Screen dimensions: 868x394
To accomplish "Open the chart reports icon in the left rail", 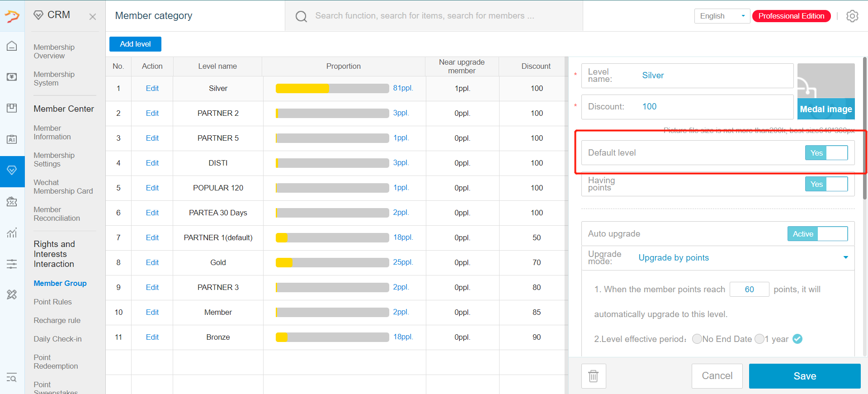I will click(x=12, y=233).
